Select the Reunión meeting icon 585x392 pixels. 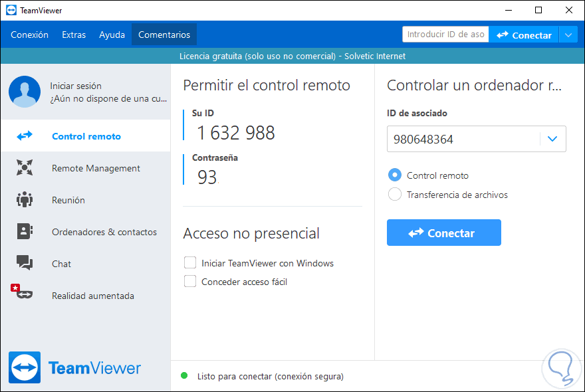tap(25, 199)
